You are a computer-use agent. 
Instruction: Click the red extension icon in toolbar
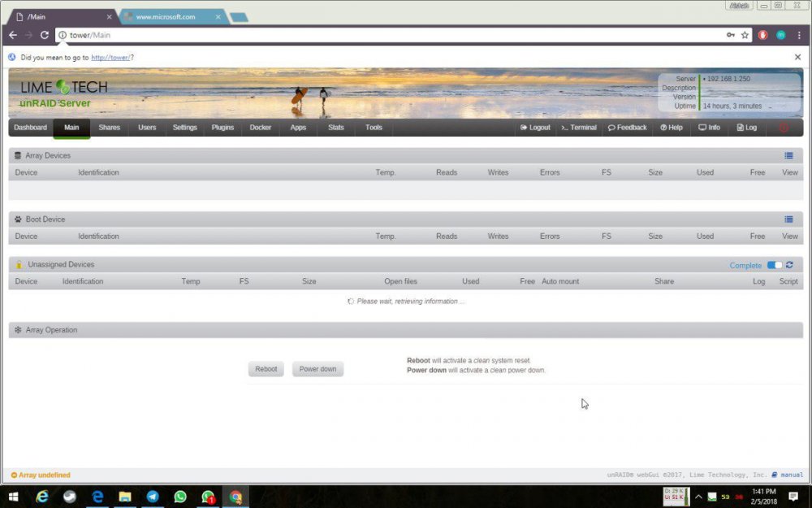[762, 35]
